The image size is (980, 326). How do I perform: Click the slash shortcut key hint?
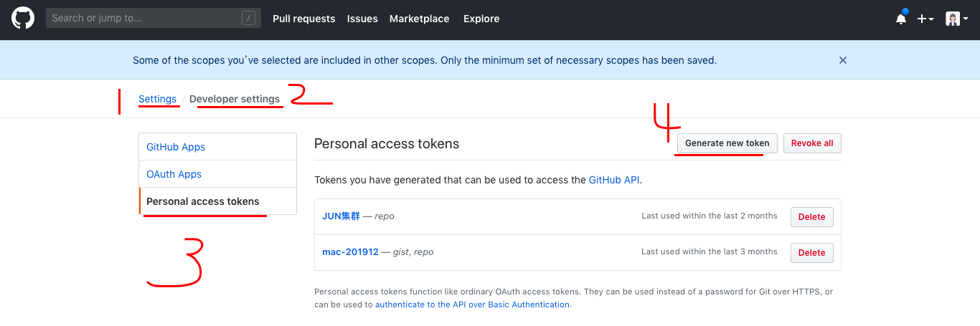[x=248, y=19]
